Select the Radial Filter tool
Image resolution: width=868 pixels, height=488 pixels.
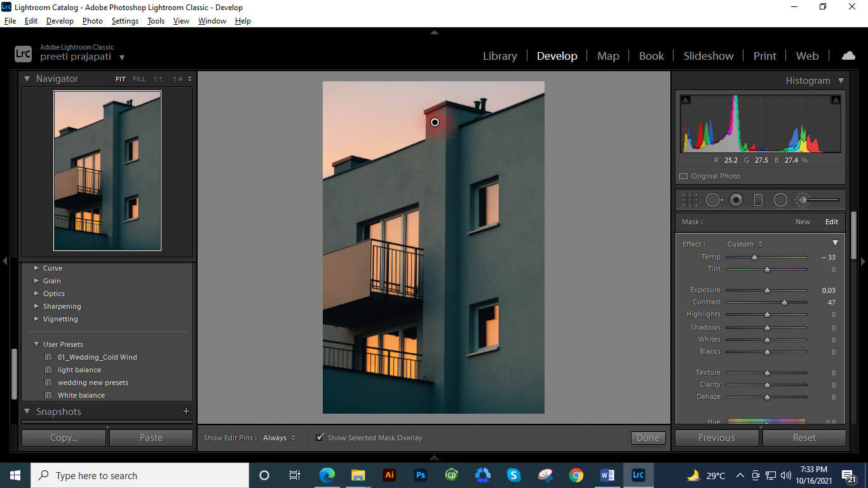pos(780,200)
